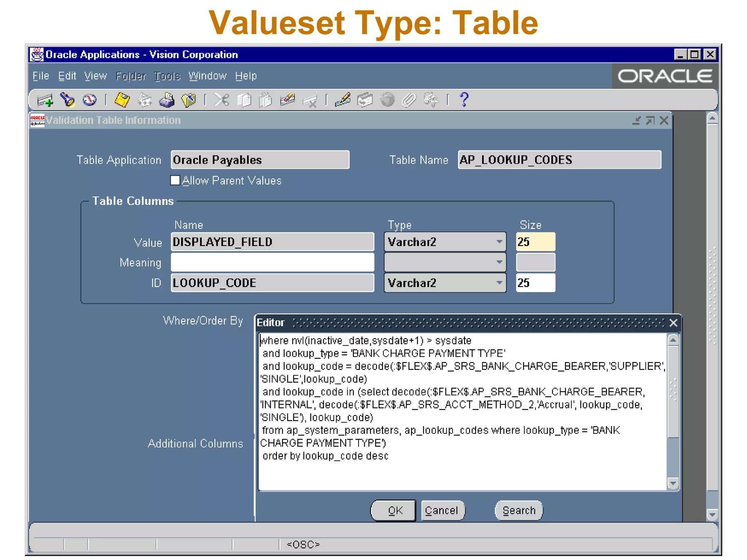Click the Zoom icon in toolbar
Screen dimensions: 747x560
(x=365, y=100)
